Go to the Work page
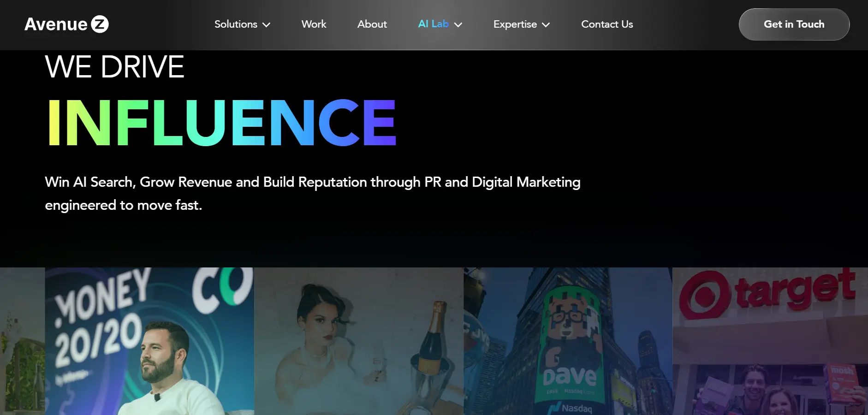Screen dimensions: 868x415 (314, 24)
